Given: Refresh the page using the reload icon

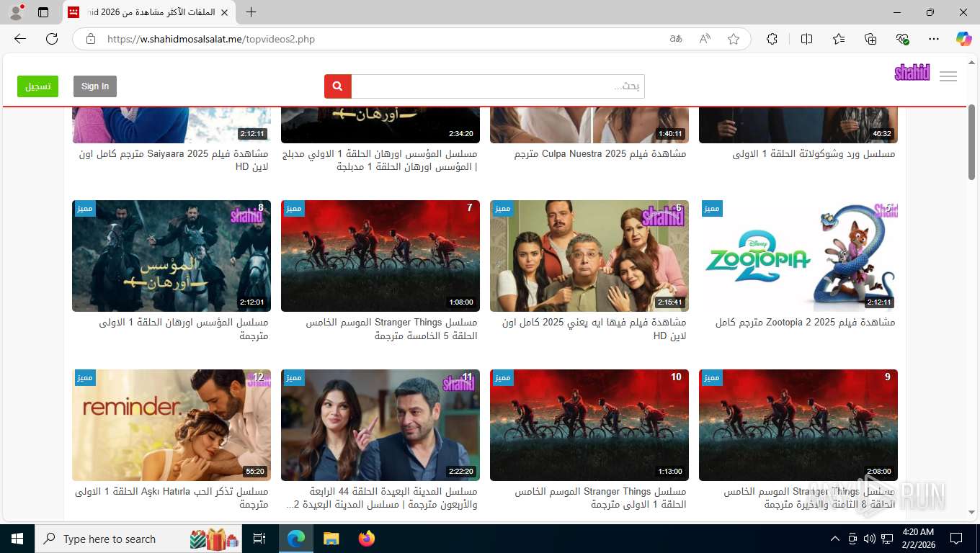Looking at the screenshot, I should tap(52, 39).
